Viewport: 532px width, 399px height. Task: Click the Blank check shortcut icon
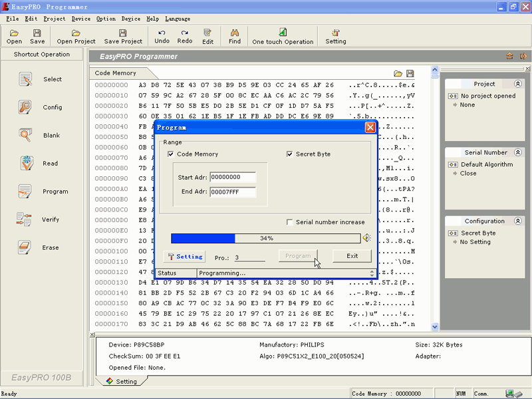[26, 136]
